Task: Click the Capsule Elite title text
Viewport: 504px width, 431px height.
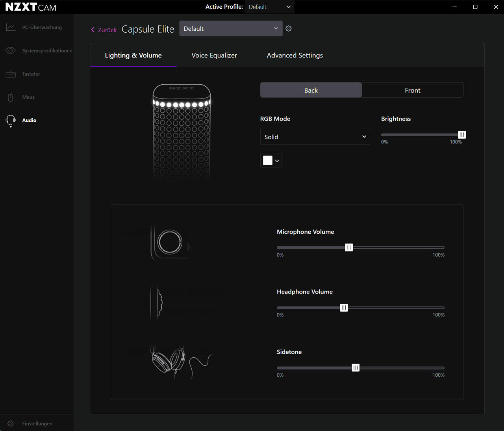Action: (x=148, y=30)
